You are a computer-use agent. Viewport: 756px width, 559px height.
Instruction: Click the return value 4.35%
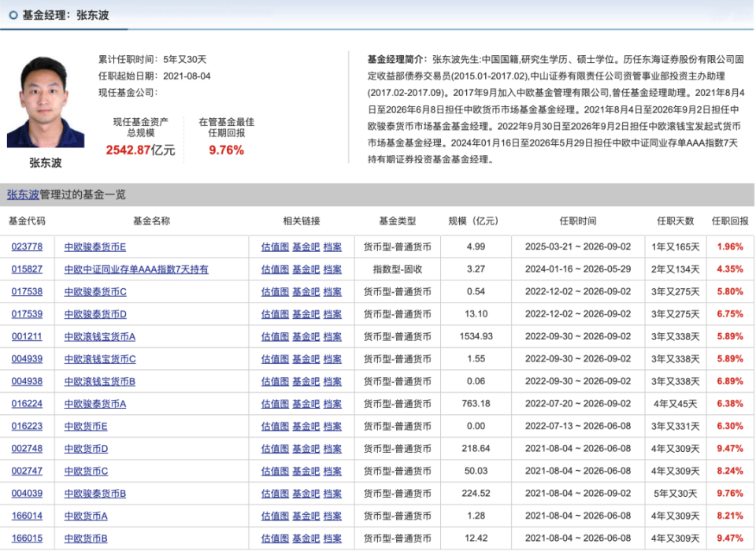click(x=730, y=269)
